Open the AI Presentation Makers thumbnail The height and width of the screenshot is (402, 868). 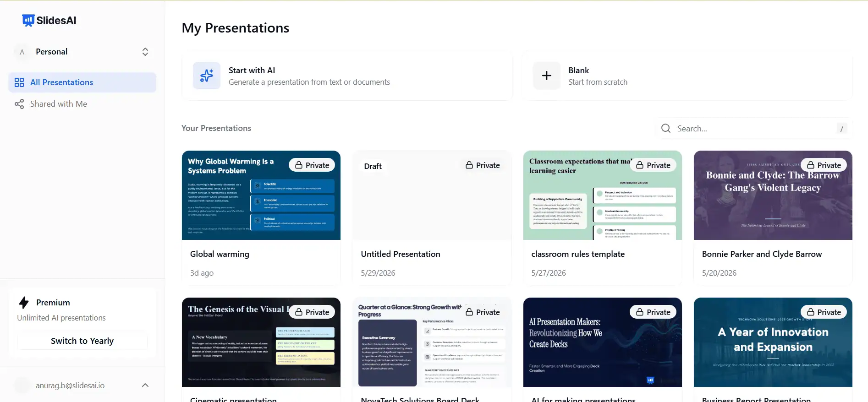[x=603, y=342]
